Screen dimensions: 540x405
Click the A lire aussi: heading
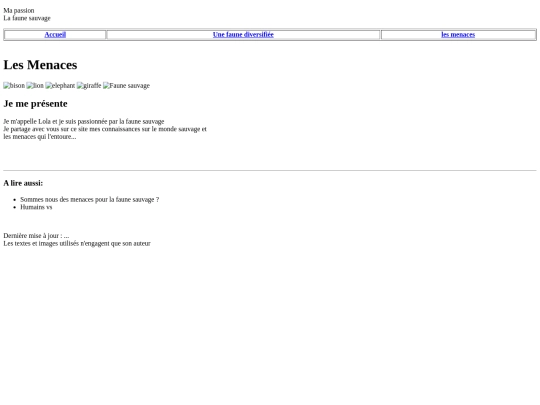click(23, 183)
